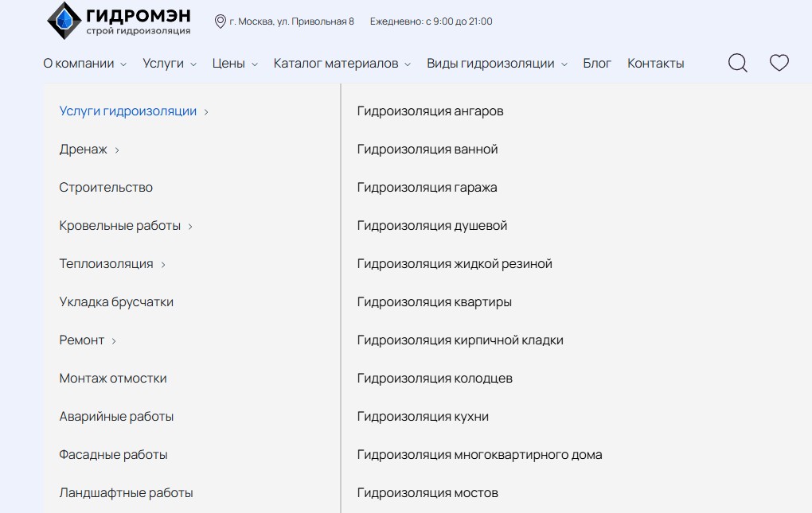Click hours text Ежедневно: с 9:00 до 21:00

pyautogui.click(x=431, y=21)
